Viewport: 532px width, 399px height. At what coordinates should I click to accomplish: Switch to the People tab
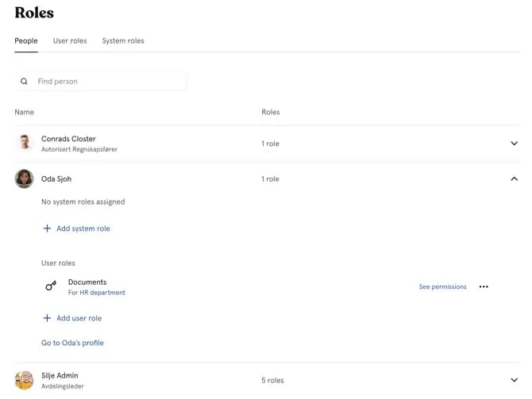pyautogui.click(x=25, y=41)
